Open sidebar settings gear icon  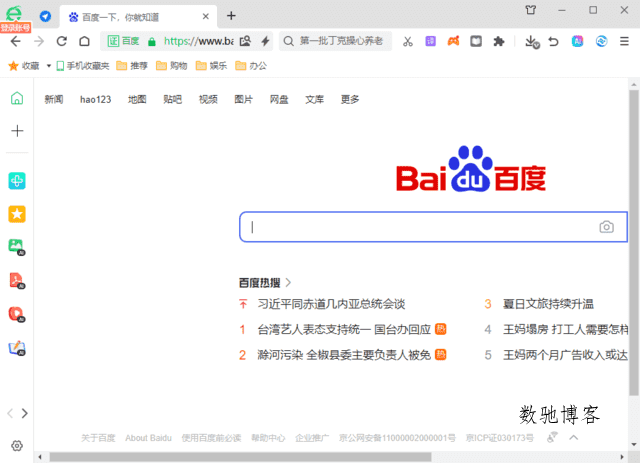[x=17, y=446]
